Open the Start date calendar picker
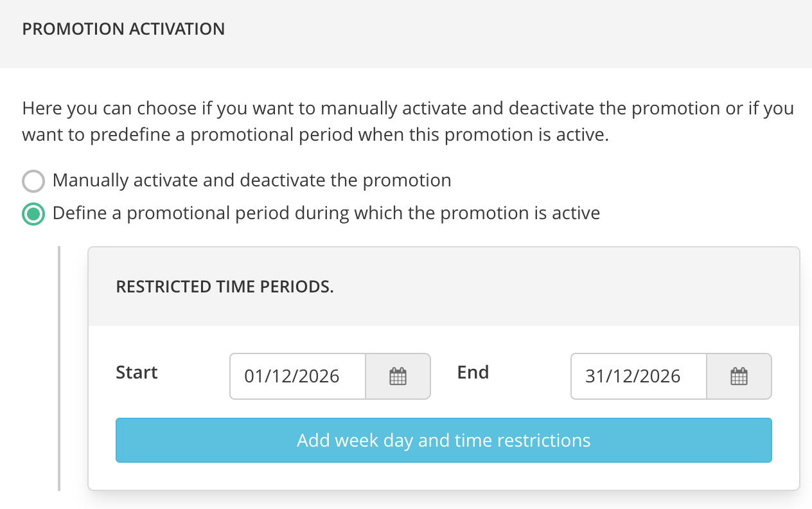 (398, 376)
